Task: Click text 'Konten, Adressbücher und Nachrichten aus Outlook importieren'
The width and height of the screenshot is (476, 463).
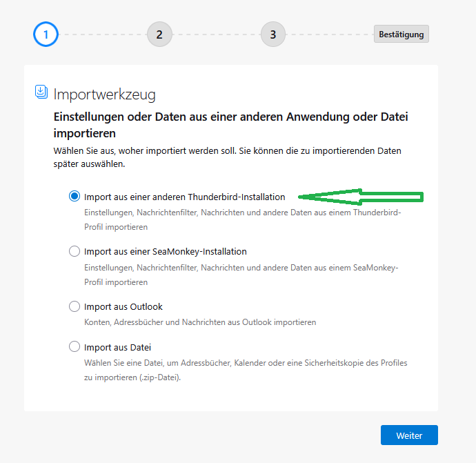Action: click(200, 322)
